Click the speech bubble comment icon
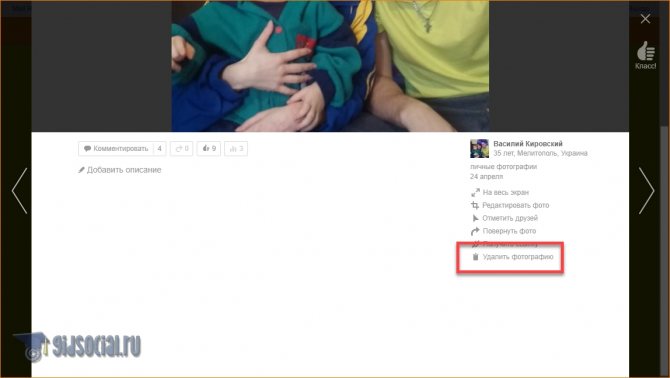The width and height of the screenshot is (670, 378). point(88,149)
